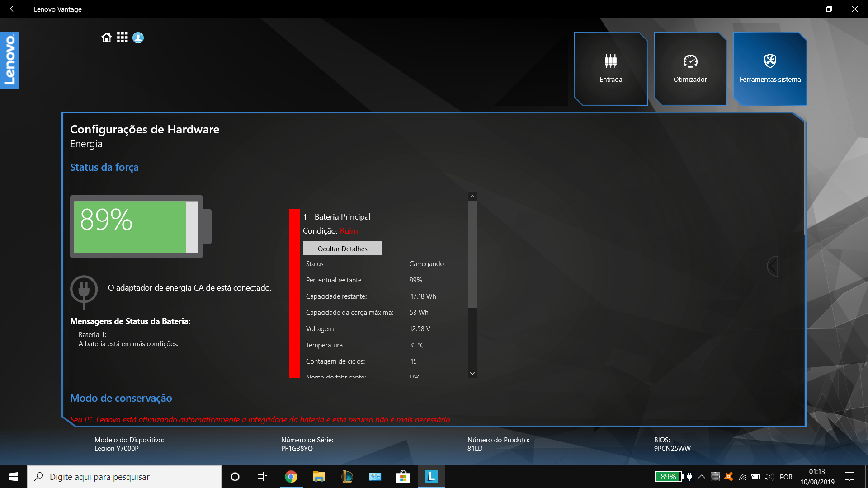The width and height of the screenshot is (868, 488).
Task: Mute sound via the speaker tray icon
Action: (x=769, y=476)
